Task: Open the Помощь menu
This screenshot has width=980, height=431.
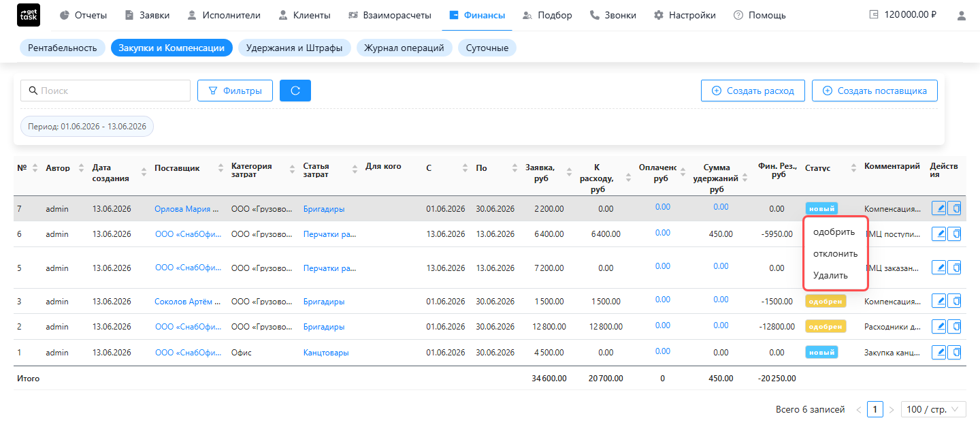Action: click(759, 15)
